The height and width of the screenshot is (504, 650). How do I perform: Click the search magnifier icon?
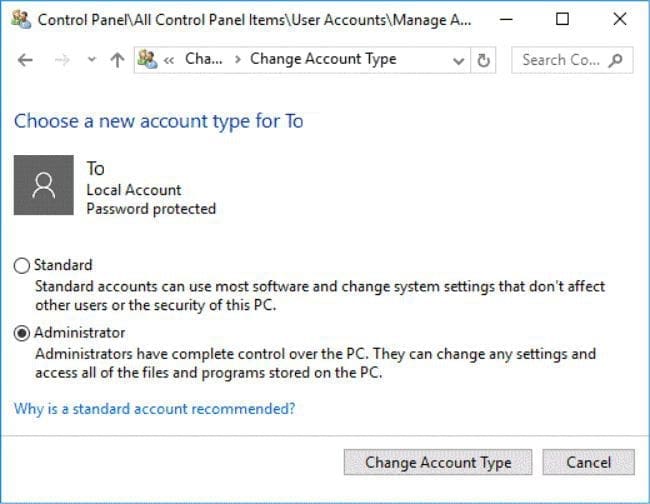(x=615, y=60)
